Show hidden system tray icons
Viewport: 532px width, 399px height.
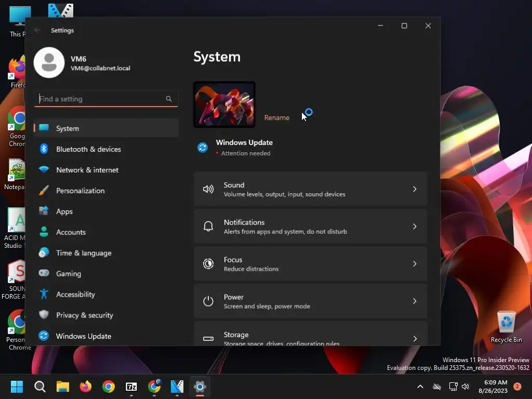pos(420,387)
